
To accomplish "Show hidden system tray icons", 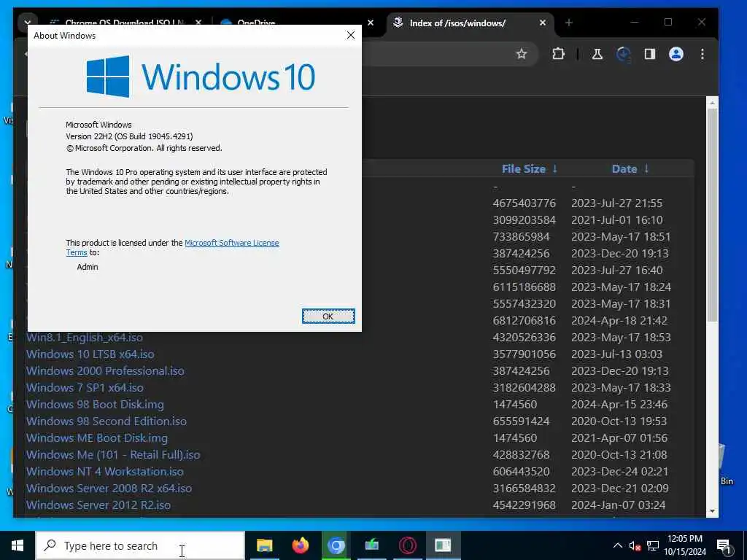I will (x=617, y=545).
